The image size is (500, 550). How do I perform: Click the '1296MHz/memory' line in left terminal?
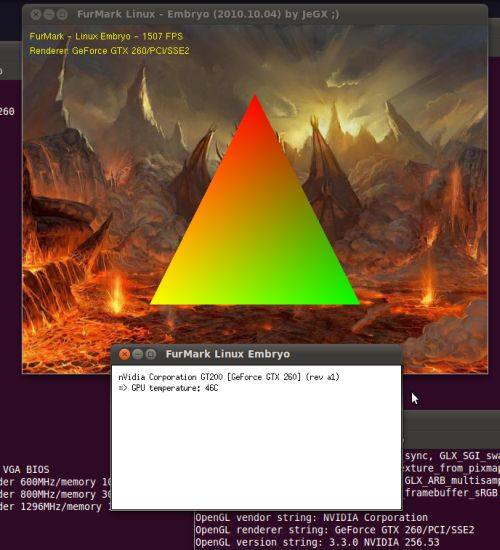pos(55,507)
